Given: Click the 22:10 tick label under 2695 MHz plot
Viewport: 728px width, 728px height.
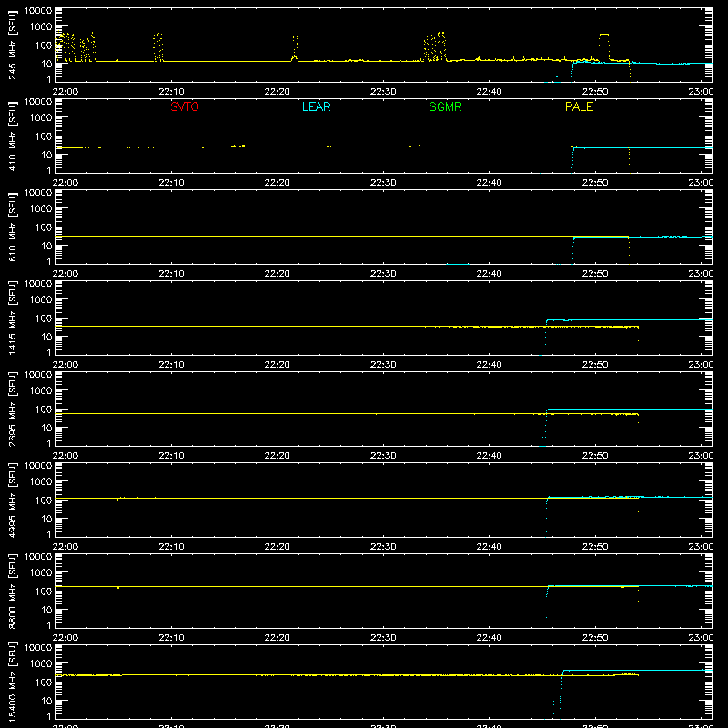Looking at the screenshot, I should click(171, 456).
